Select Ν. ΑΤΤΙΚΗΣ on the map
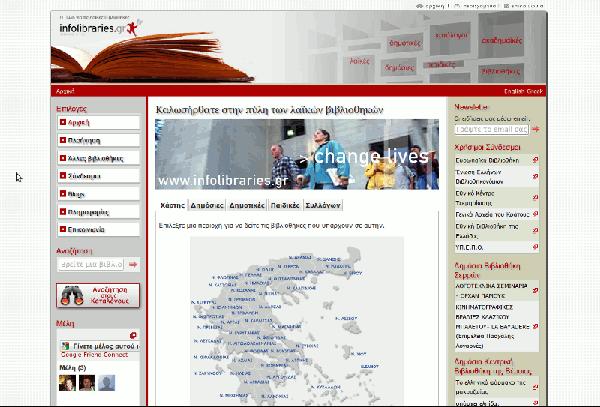Image resolution: width=600 pixels, height=407 pixels. [x=297, y=360]
